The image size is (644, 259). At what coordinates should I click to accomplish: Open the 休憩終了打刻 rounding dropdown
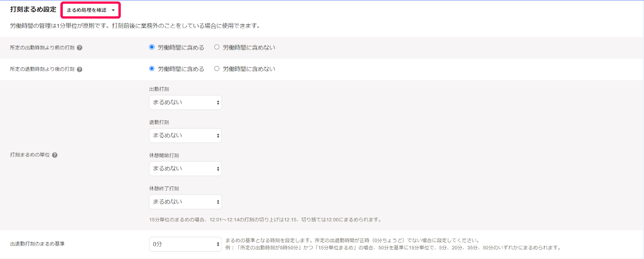pos(186,201)
